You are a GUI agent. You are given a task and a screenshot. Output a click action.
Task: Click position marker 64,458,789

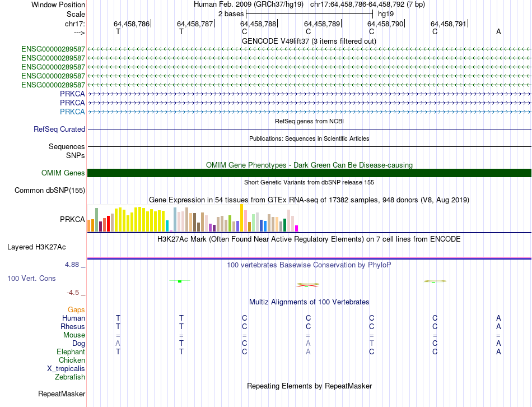(321, 24)
